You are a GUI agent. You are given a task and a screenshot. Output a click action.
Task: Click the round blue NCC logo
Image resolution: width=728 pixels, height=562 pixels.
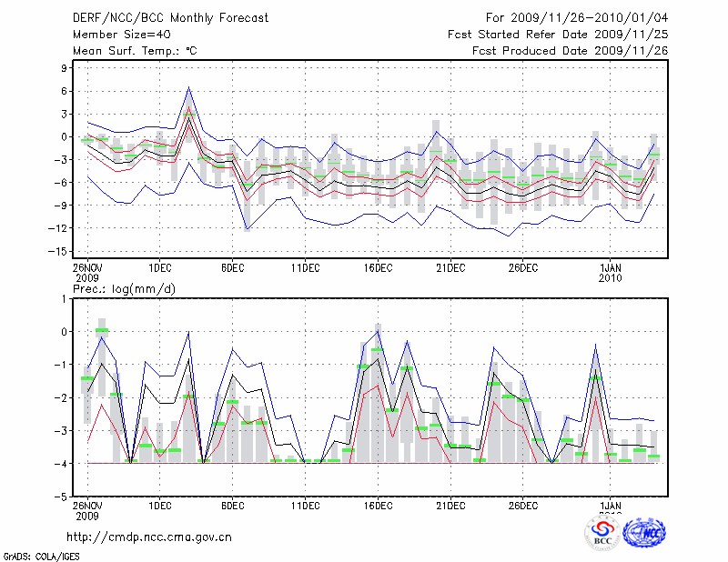click(643, 534)
